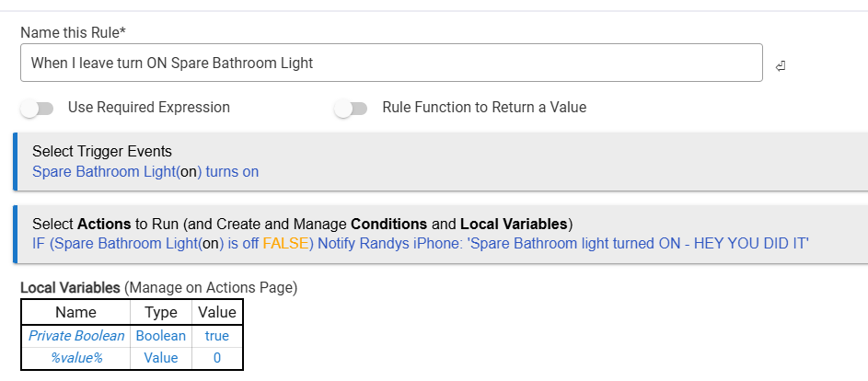The image size is (868, 381).
Task: Click the enter arrow icon beside rule name
Action: (x=780, y=66)
